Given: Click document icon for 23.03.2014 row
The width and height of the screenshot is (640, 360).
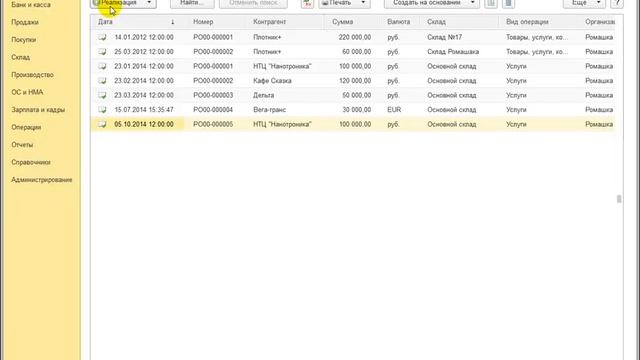Looking at the screenshot, I should pyautogui.click(x=102, y=95).
